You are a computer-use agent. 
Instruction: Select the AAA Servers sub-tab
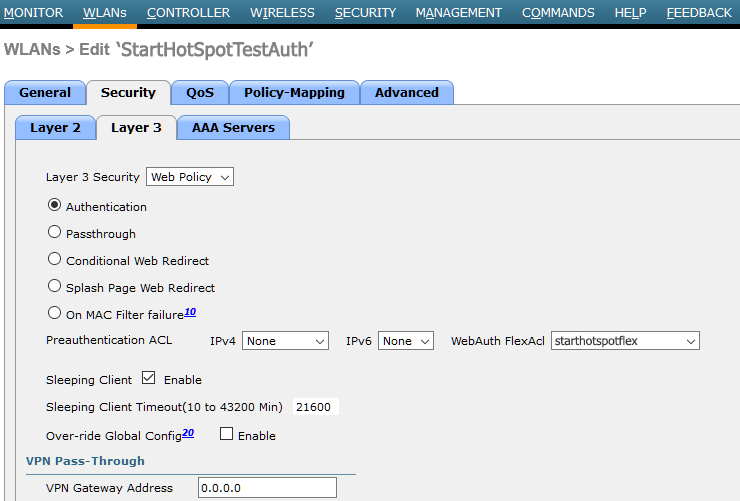coord(233,128)
